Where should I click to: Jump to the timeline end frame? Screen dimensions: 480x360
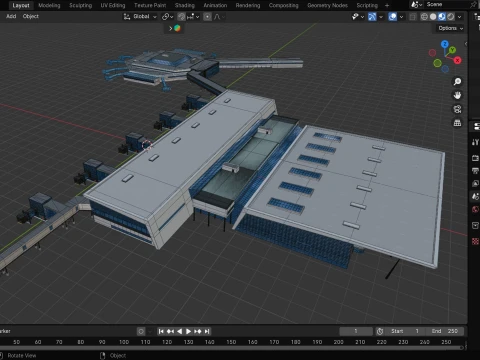207,331
